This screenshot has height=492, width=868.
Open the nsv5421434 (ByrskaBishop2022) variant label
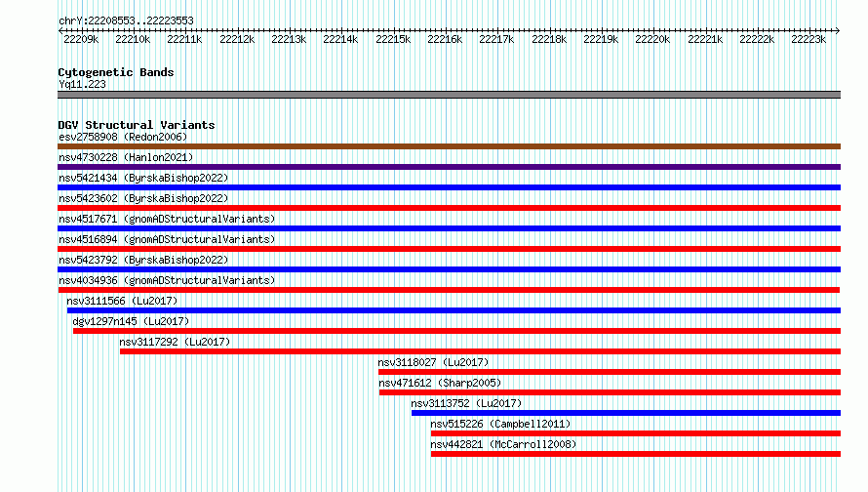click(143, 178)
